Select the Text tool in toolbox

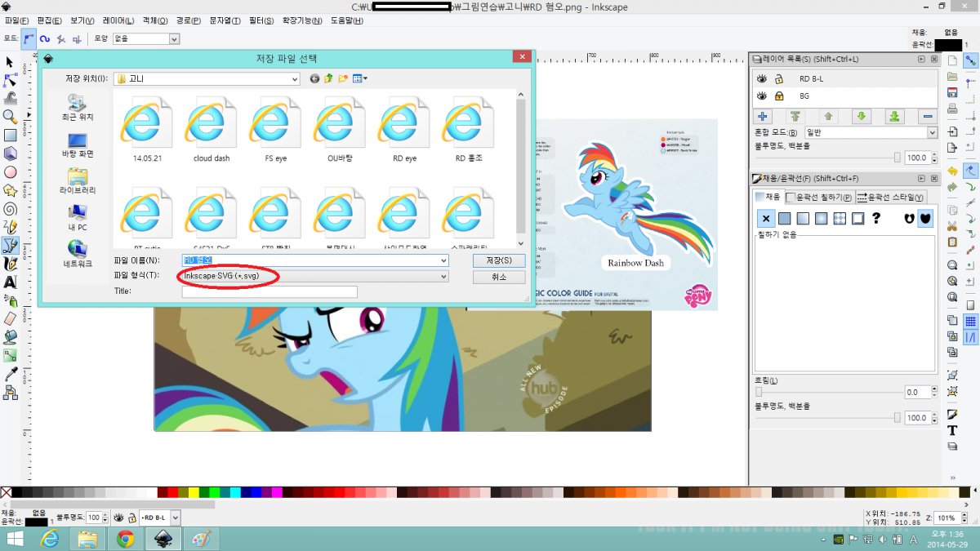(11, 282)
